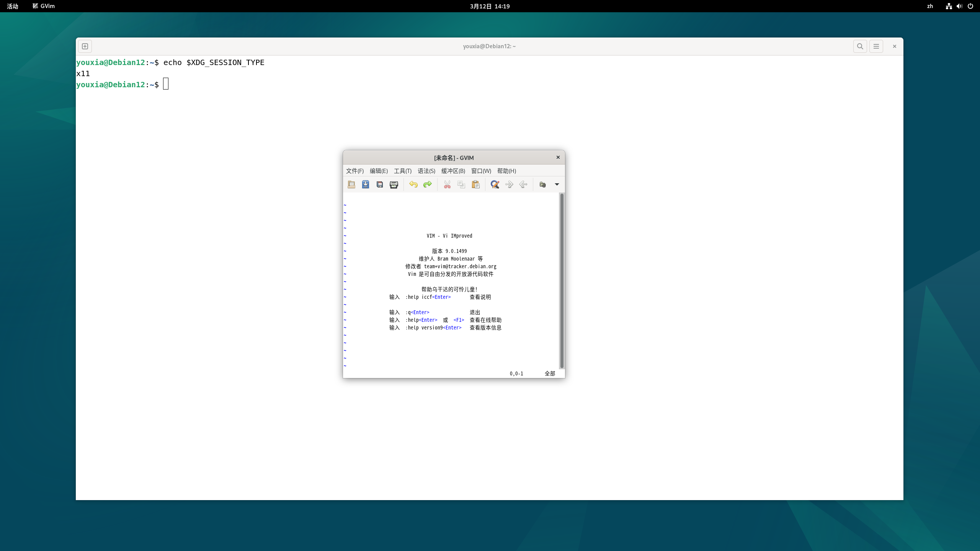Open the terminal search button
The width and height of the screenshot is (980, 551).
(x=859, y=46)
